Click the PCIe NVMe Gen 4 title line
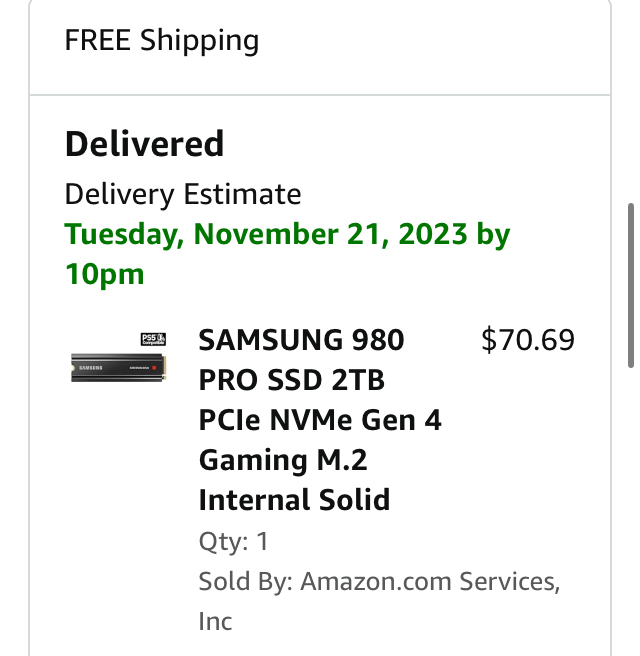Image resolution: width=640 pixels, height=656 pixels. point(320,420)
